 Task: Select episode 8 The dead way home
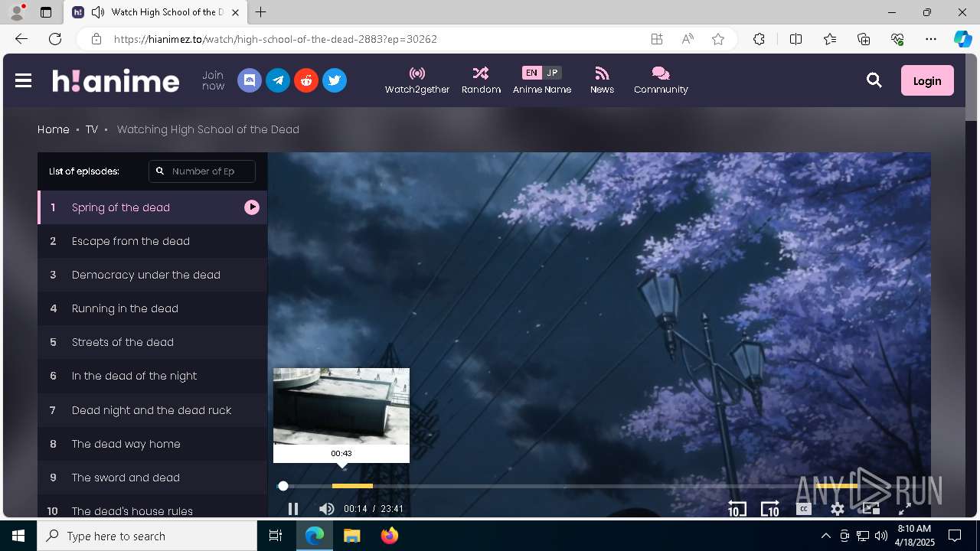152,444
